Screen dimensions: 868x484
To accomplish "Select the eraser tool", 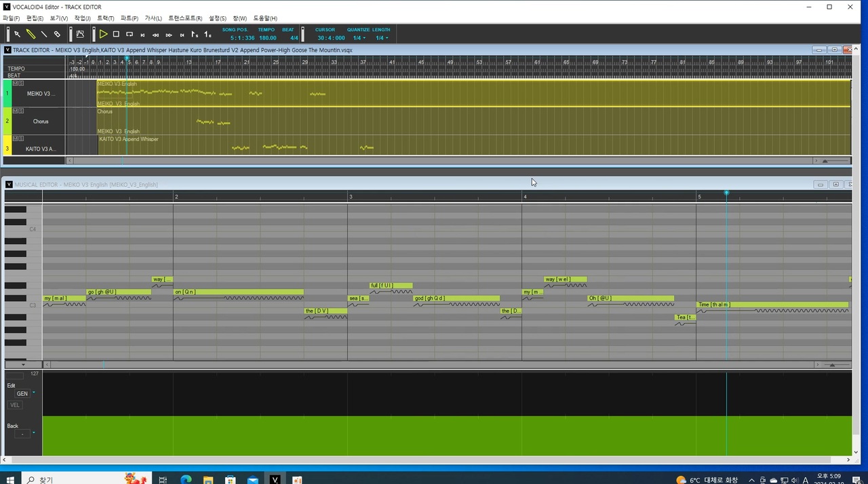I will pos(57,34).
